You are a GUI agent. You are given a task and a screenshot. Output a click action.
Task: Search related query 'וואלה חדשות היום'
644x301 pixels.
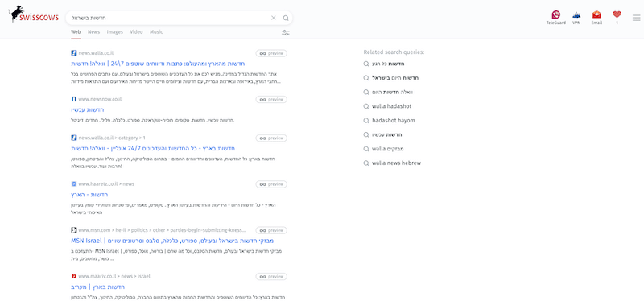(392, 93)
